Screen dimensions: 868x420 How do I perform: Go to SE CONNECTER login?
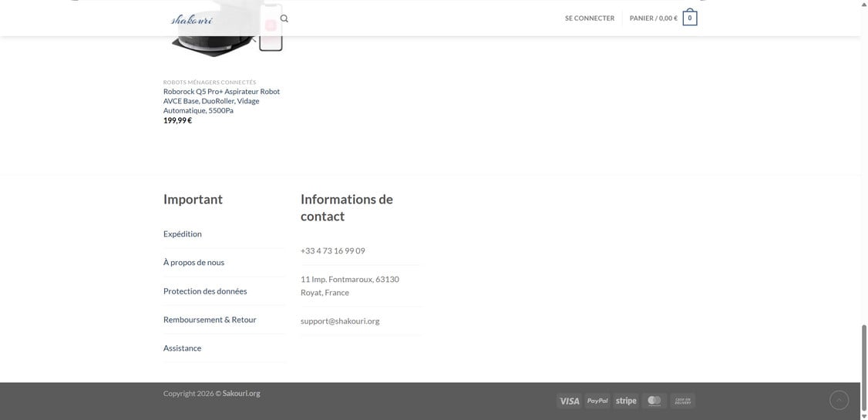(x=590, y=18)
